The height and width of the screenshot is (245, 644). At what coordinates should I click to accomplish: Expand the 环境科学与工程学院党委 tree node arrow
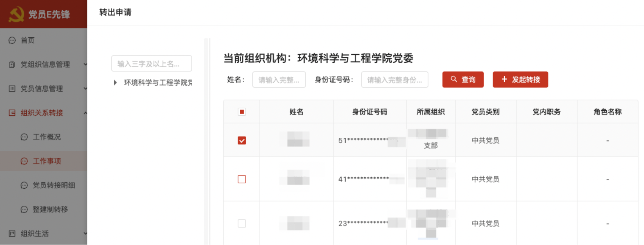pos(115,83)
